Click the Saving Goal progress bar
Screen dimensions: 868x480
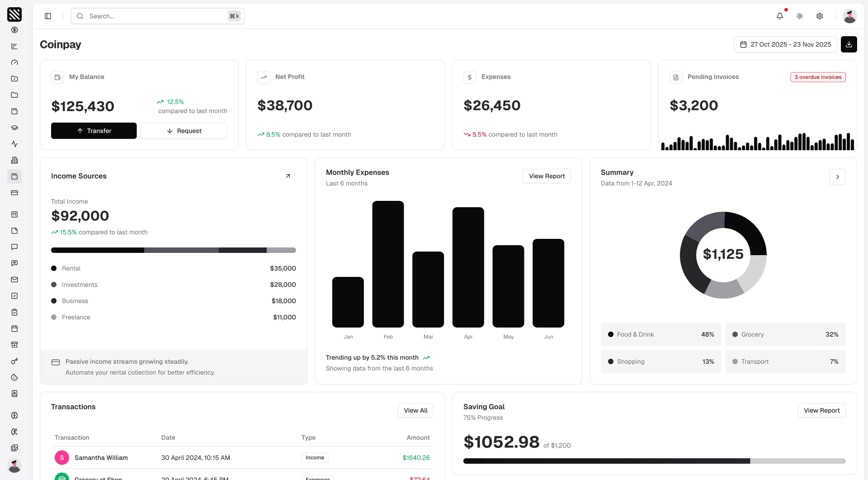654,461
